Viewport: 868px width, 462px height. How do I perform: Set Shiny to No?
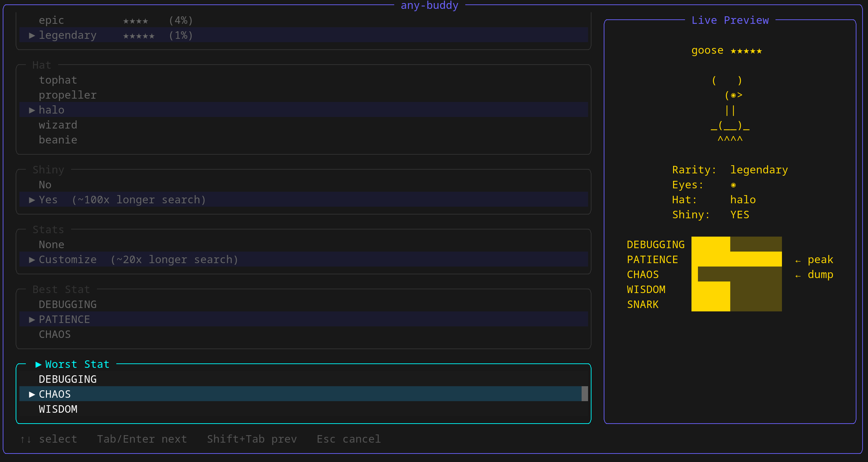pyautogui.click(x=45, y=184)
